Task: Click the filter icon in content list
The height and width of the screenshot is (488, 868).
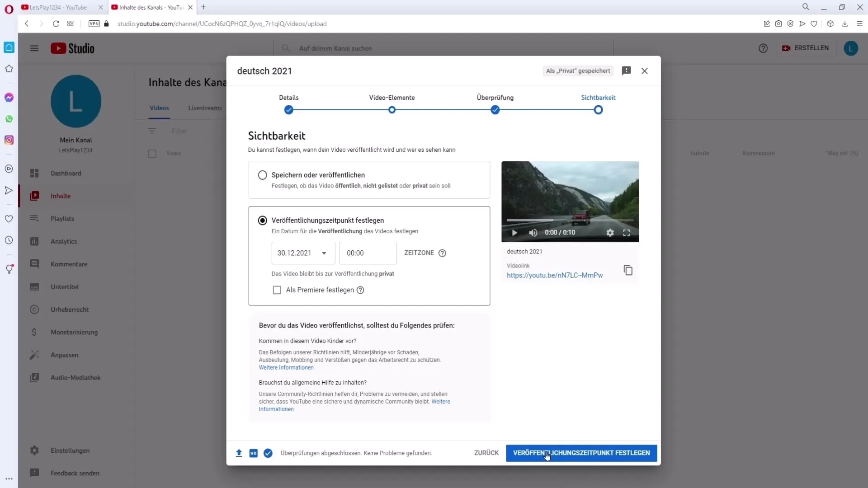Action: click(152, 131)
